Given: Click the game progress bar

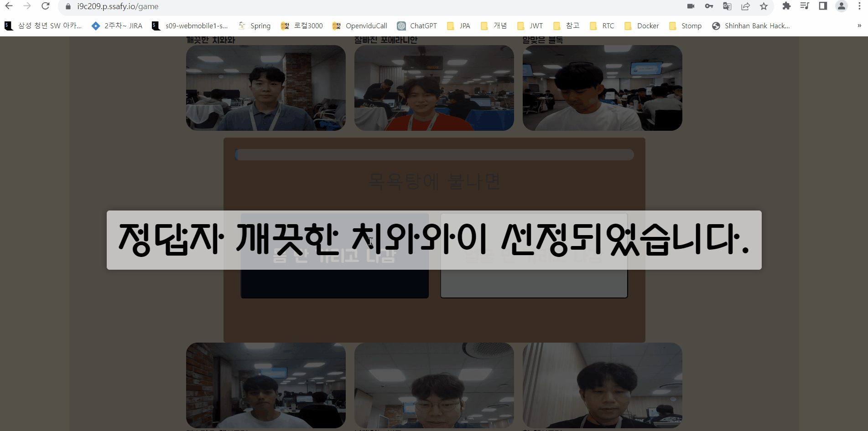Looking at the screenshot, I should [x=433, y=155].
